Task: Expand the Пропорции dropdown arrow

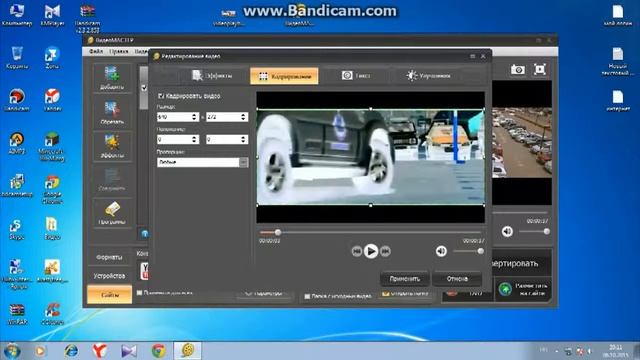Action: [243, 162]
